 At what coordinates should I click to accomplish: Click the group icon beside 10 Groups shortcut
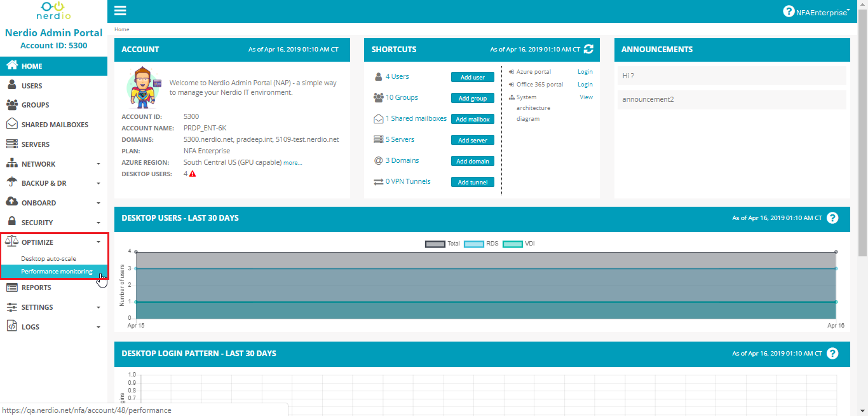[x=379, y=98]
